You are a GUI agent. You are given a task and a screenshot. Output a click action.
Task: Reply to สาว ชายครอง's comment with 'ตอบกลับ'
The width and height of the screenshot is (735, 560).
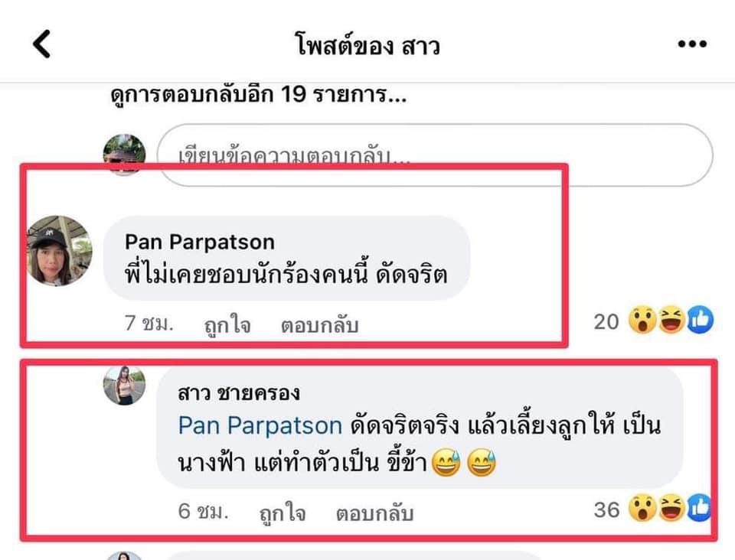tap(374, 513)
